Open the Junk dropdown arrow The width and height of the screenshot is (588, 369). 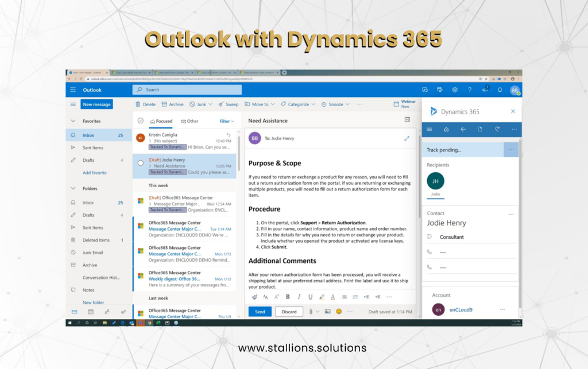point(210,104)
